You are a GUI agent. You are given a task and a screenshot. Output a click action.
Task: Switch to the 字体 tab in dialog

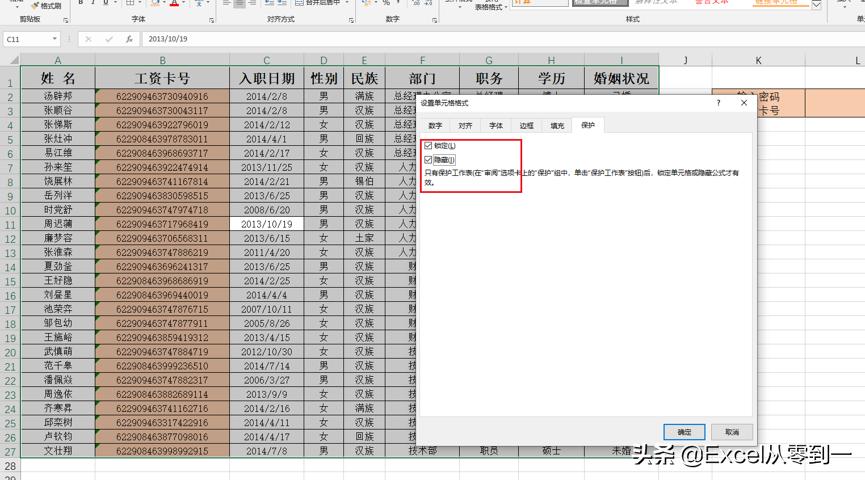click(x=496, y=126)
